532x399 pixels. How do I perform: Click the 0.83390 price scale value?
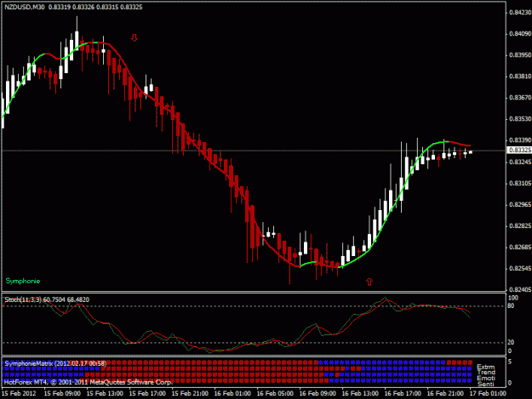(x=520, y=140)
